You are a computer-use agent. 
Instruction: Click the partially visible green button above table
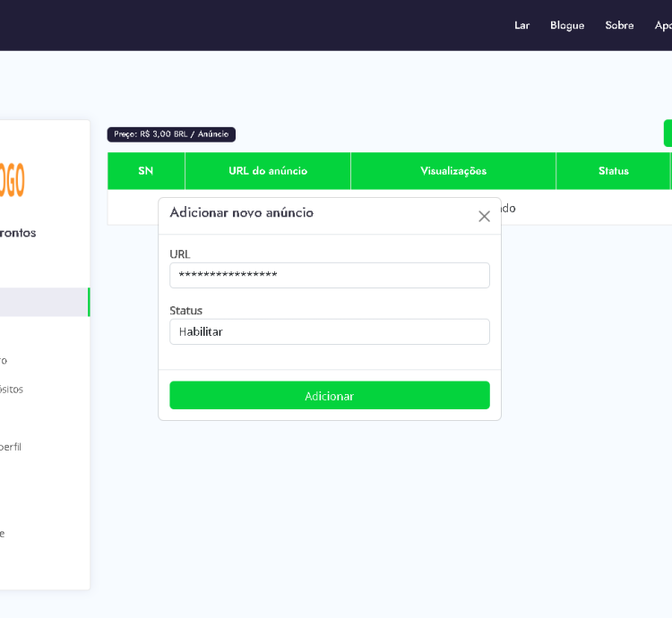pyautogui.click(x=668, y=133)
